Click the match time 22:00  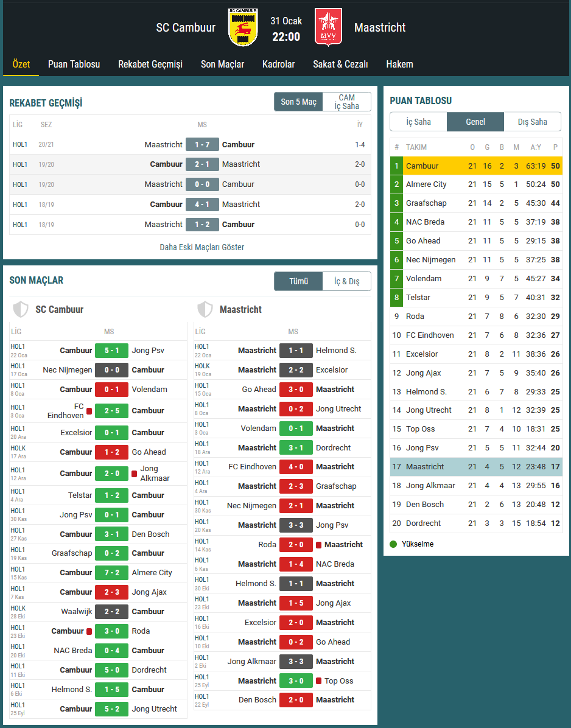(x=286, y=37)
